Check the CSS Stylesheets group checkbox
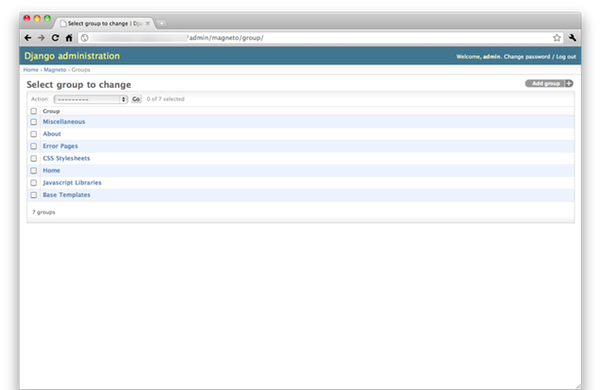The image size is (600, 390). 34,158
